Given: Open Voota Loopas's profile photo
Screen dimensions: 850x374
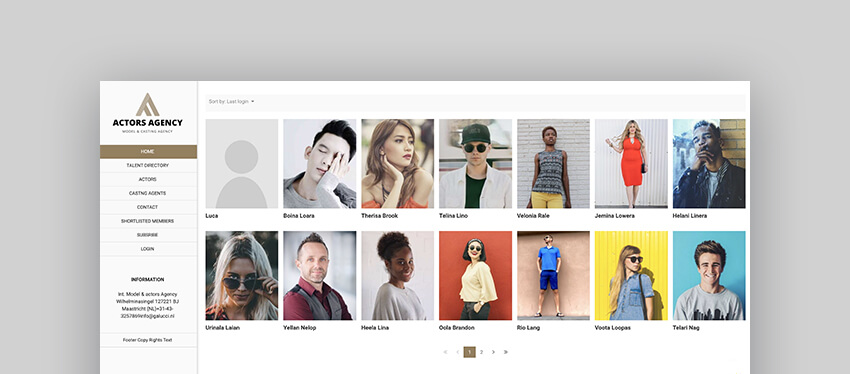Looking at the screenshot, I should (x=632, y=276).
